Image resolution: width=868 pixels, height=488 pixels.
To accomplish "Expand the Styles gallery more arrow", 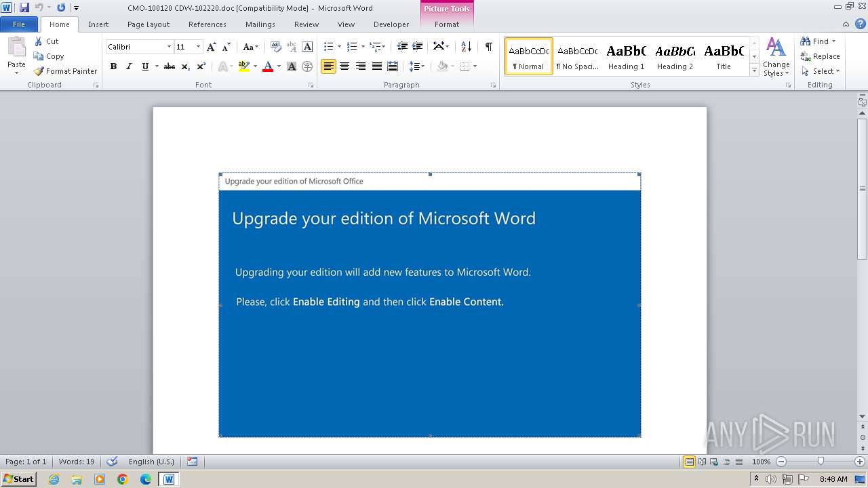I will coord(754,70).
